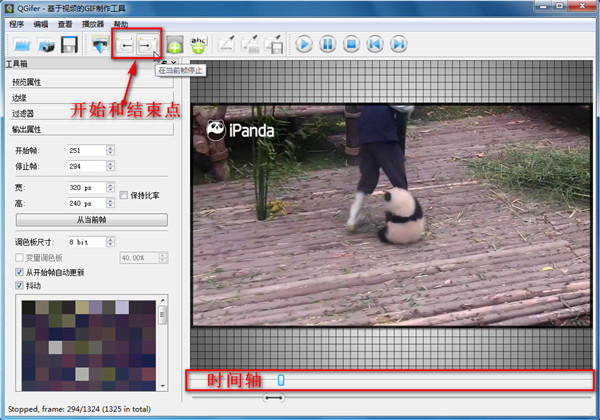Expand the 预览属性 section
The image size is (600, 420).
click(x=90, y=83)
